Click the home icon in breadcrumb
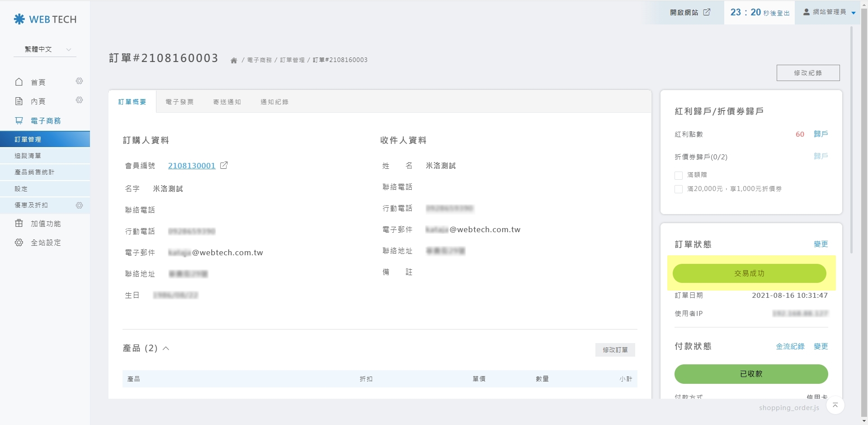 tap(234, 60)
